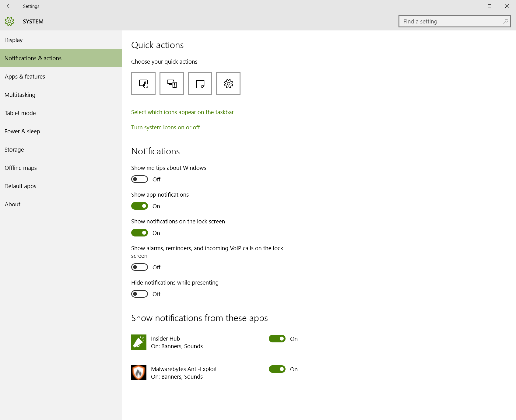Show the About page
516x420 pixels.
pos(61,204)
